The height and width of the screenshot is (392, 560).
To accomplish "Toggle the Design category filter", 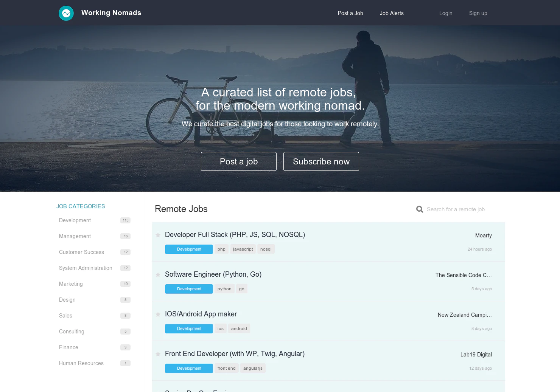I will tap(67, 300).
